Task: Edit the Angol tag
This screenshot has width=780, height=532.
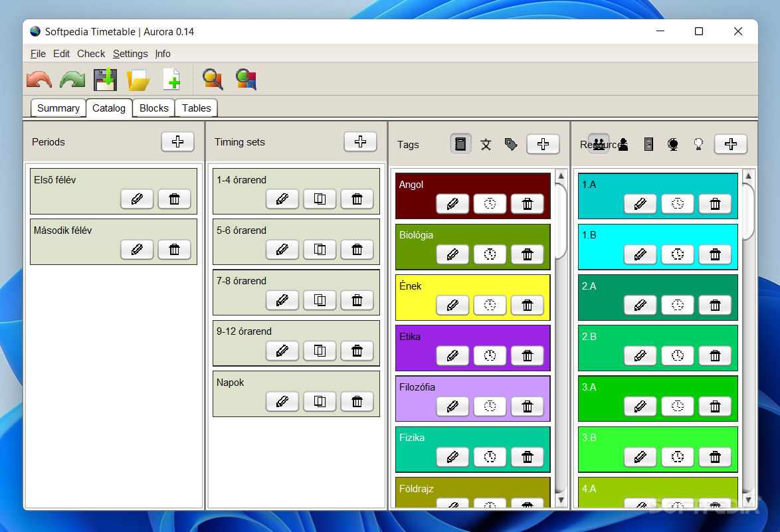Action: click(x=452, y=204)
